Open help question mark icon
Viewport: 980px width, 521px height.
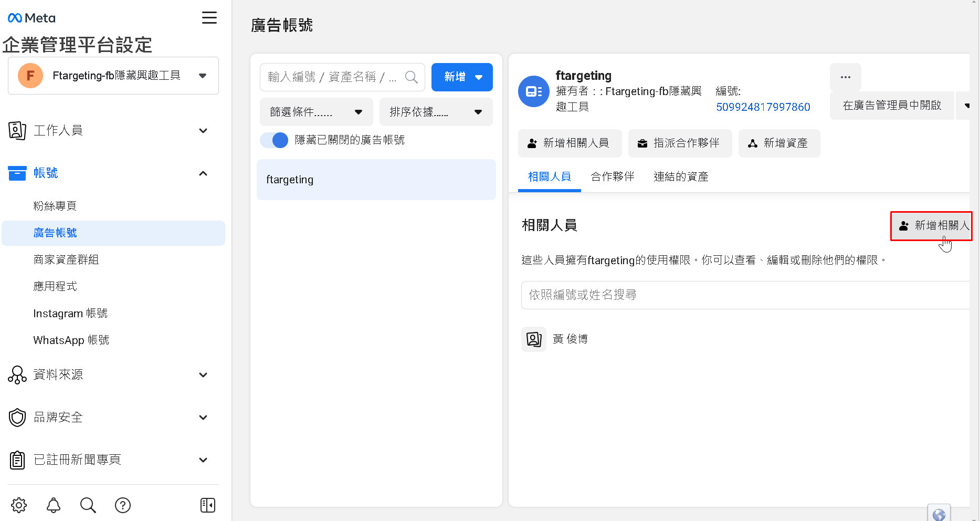click(x=123, y=505)
